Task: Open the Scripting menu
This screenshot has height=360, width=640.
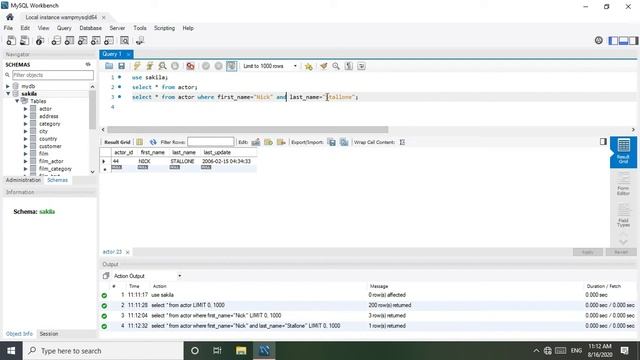Action: point(164,28)
